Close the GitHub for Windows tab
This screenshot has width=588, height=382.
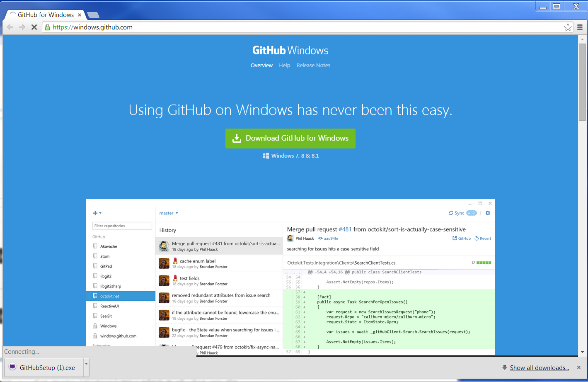click(x=80, y=15)
